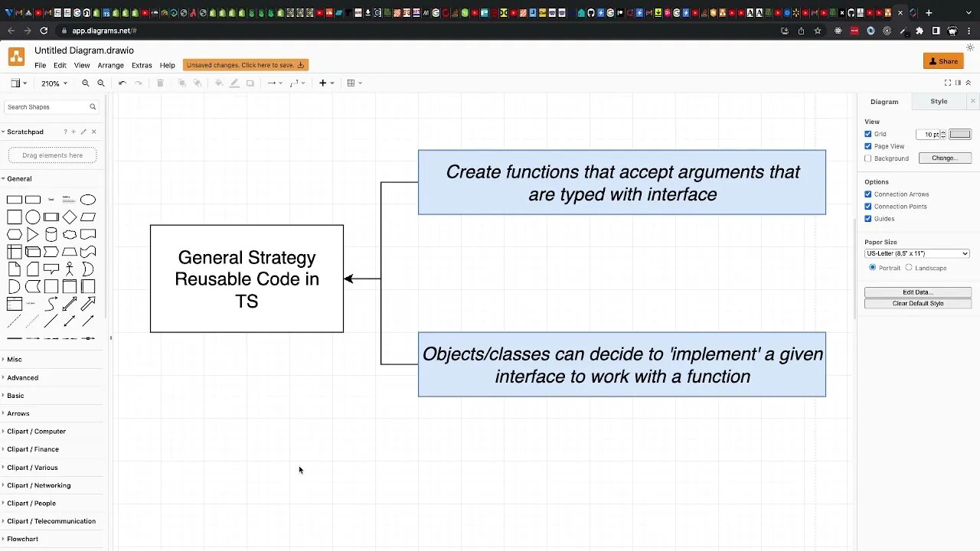This screenshot has width=980, height=551.
Task: Open the Connection arrow style dropdown
Action: [x=274, y=83]
